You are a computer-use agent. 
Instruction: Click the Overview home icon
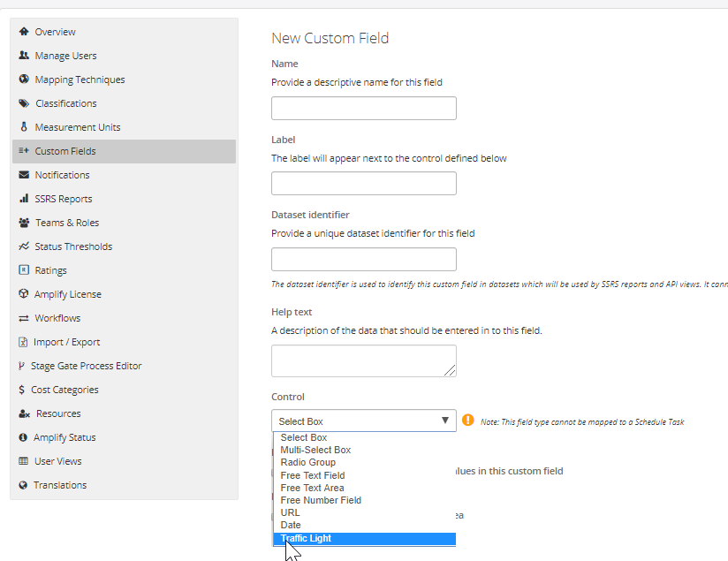pos(24,32)
